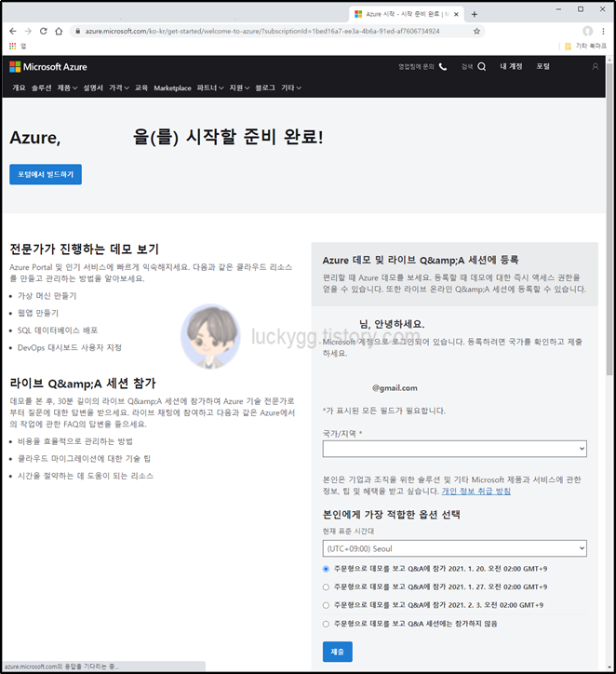Close the Azure tab
Screen dimensions: 616x674
click(x=456, y=14)
